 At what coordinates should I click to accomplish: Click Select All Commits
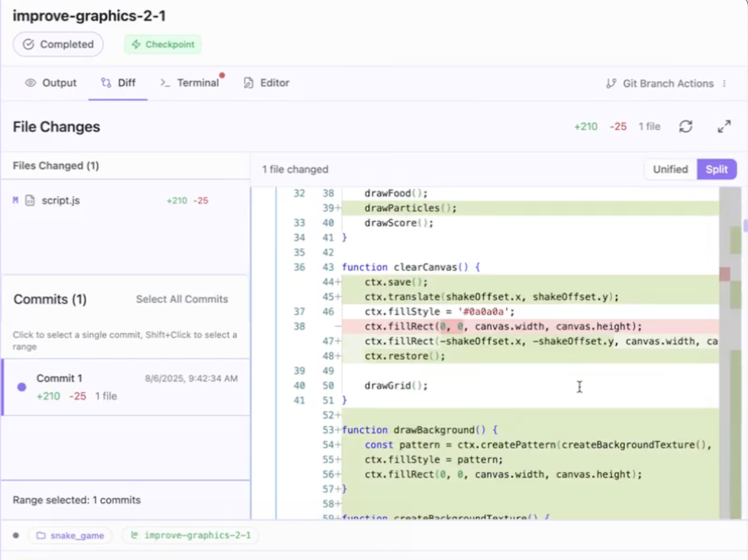pos(182,299)
